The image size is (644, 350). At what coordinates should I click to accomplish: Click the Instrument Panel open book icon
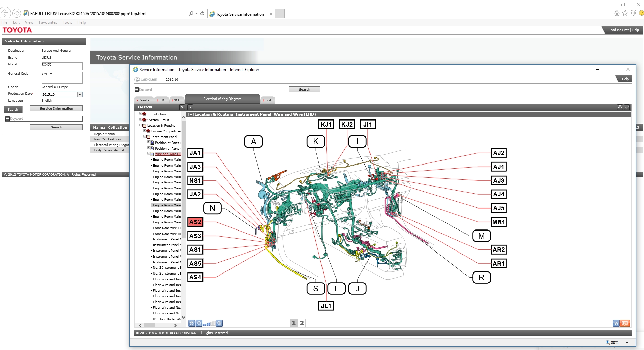(x=148, y=137)
